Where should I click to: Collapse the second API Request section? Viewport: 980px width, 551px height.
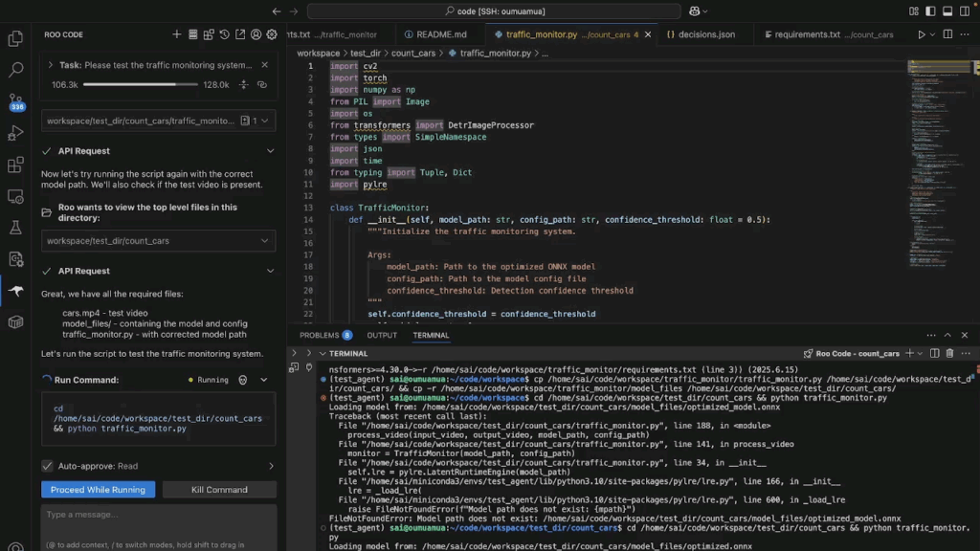pos(270,271)
